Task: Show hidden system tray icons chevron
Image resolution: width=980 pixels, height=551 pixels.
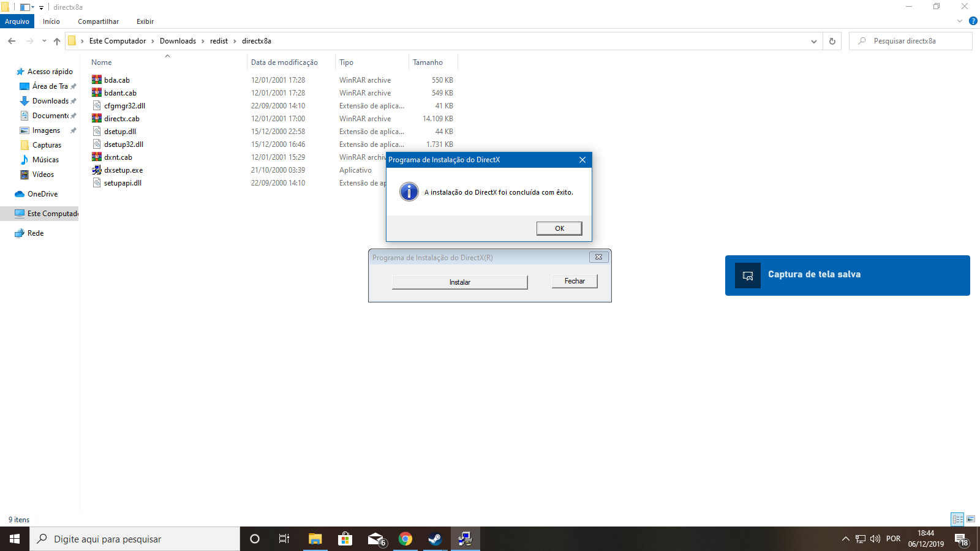Action: coord(845,539)
